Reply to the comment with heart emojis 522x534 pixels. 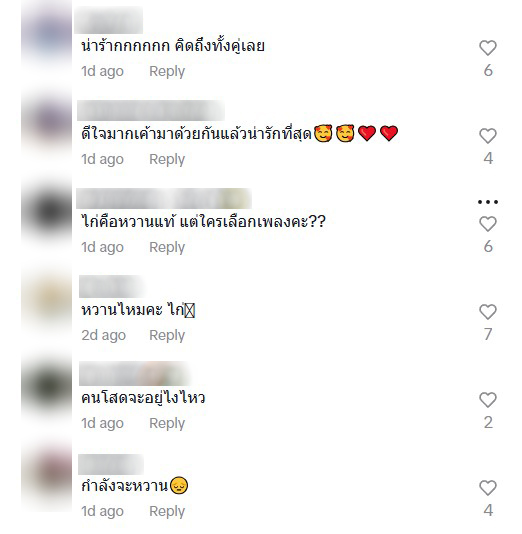(x=167, y=159)
